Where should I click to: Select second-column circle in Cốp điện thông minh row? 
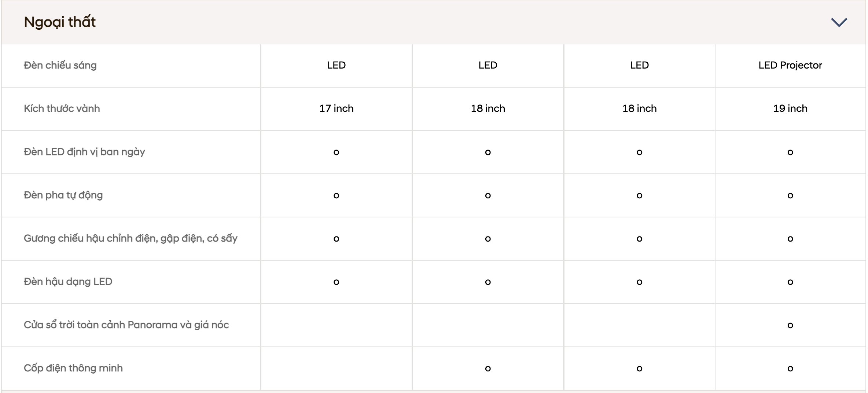pyautogui.click(x=488, y=368)
